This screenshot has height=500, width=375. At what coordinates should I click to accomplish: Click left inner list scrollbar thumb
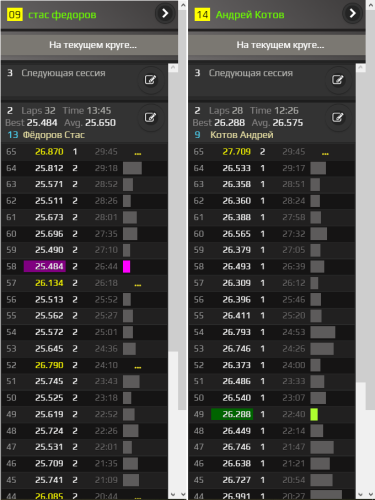pyautogui.click(x=173, y=212)
